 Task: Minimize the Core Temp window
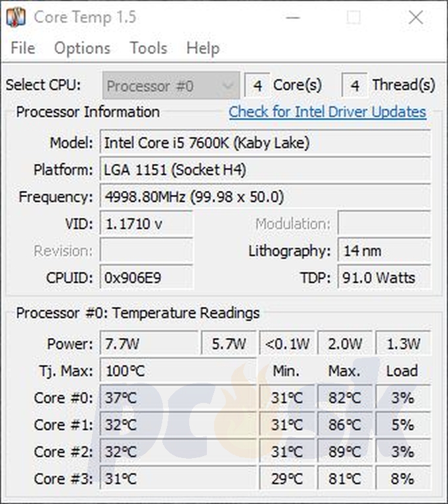(293, 17)
